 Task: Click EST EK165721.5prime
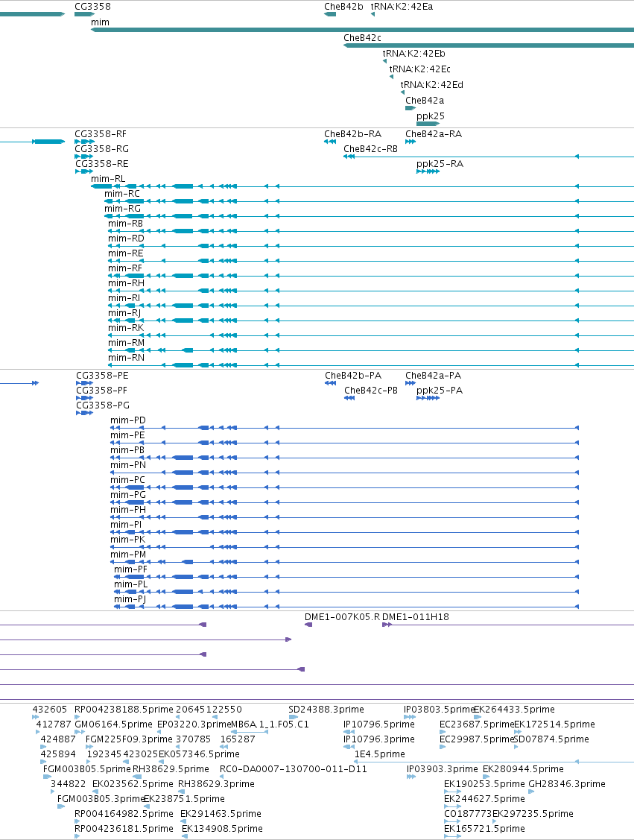click(484, 829)
